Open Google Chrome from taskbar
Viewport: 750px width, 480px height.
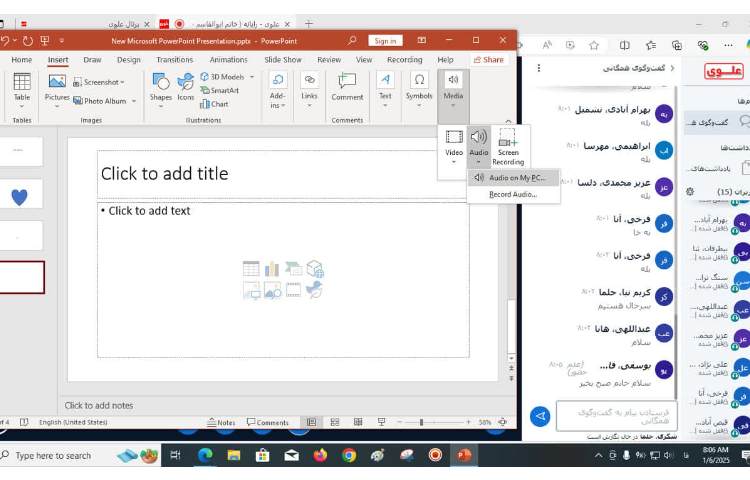[x=349, y=455]
